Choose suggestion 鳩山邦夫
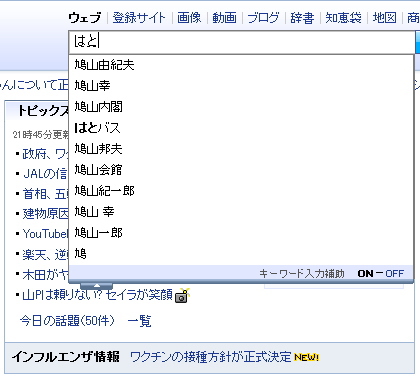 pos(241,149)
